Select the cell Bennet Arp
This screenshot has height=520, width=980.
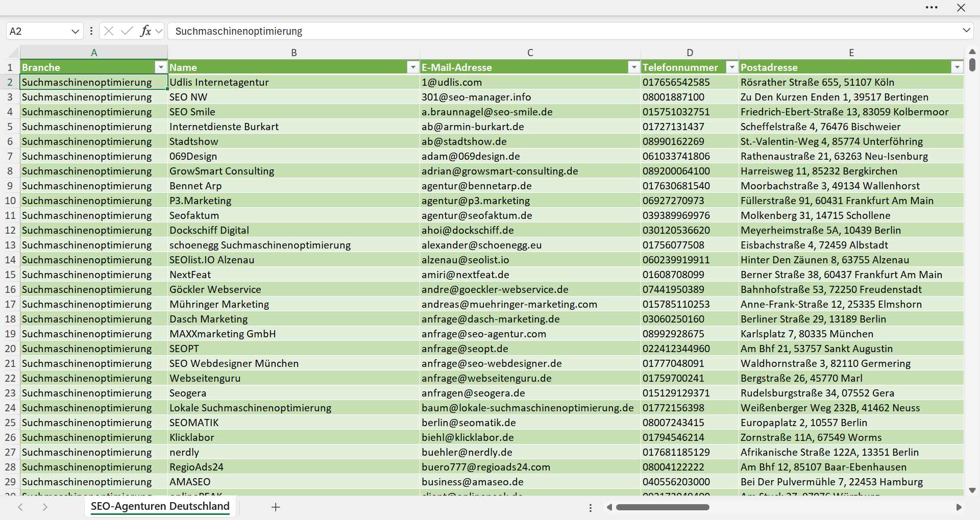click(x=293, y=186)
